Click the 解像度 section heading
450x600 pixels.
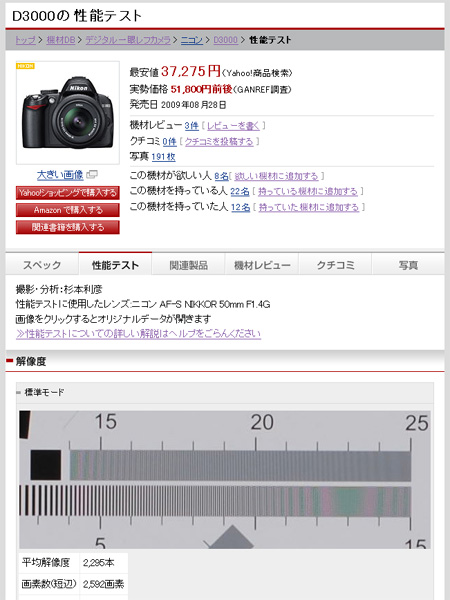click(x=31, y=361)
